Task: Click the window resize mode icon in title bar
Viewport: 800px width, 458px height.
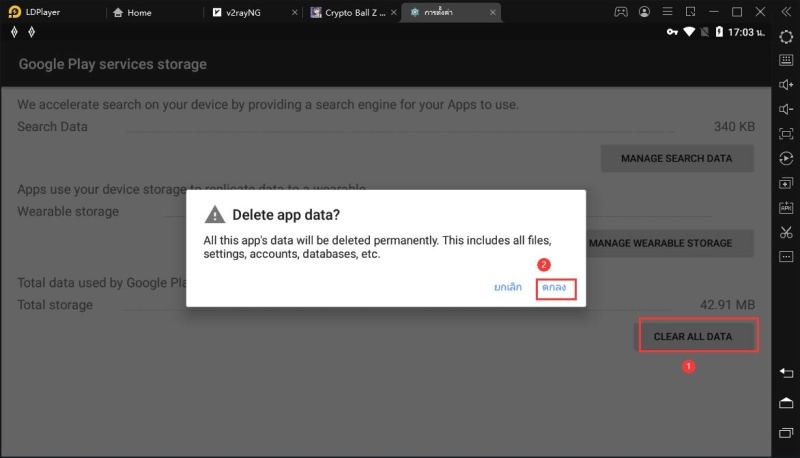Action: pyautogui.click(x=690, y=12)
